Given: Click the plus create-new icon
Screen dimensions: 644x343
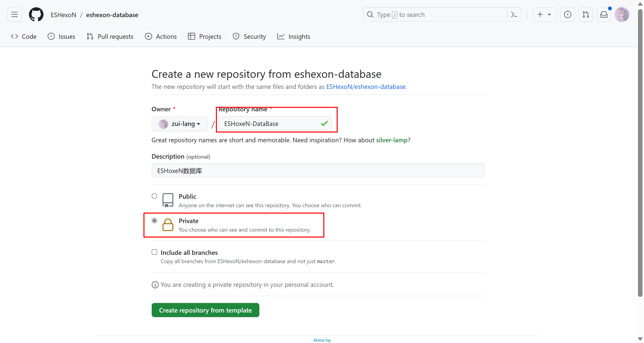Looking at the screenshot, I should point(540,15).
